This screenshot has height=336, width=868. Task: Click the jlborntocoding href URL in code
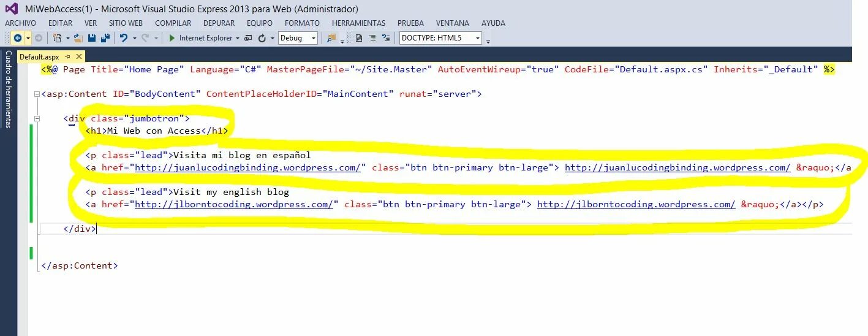pyautogui.click(x=233, y=204)
